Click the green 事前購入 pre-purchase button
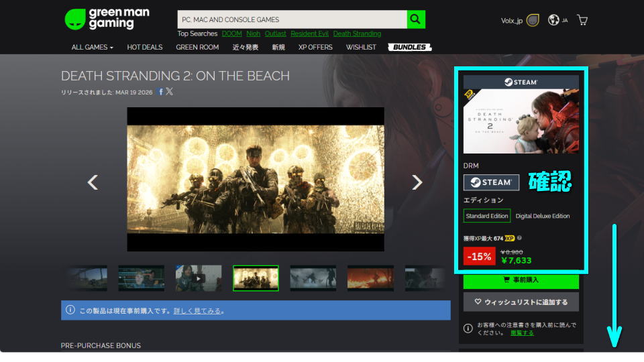The image size is (644, 362). [521, 280]
